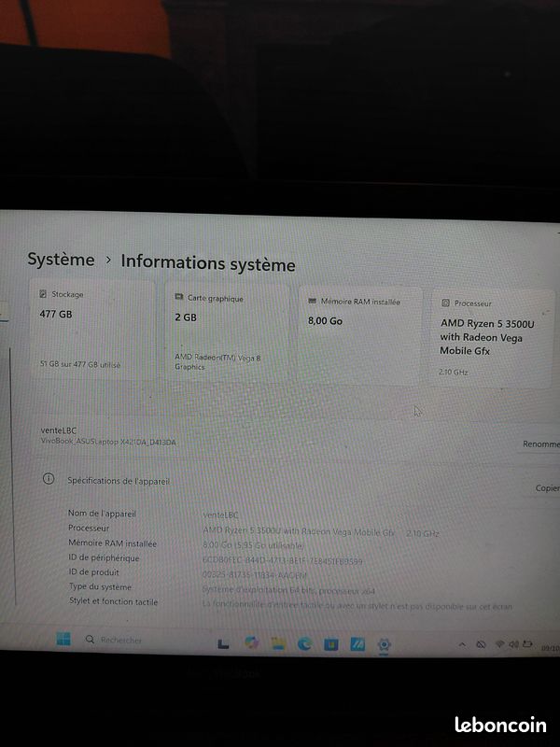Click the Mémoire RAM installée row label in specifications
560x747 pixels.
(112, 543)
